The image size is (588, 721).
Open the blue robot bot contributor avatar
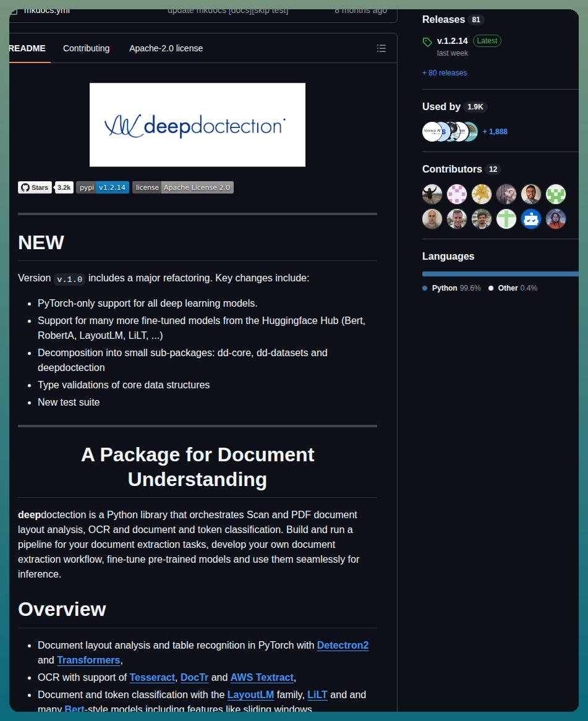click(531, 219)
